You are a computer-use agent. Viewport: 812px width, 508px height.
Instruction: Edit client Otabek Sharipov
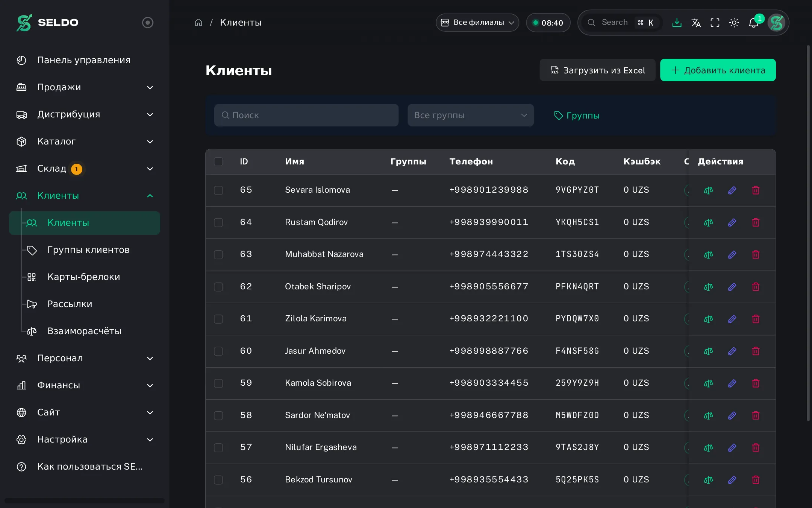[732, 287]
